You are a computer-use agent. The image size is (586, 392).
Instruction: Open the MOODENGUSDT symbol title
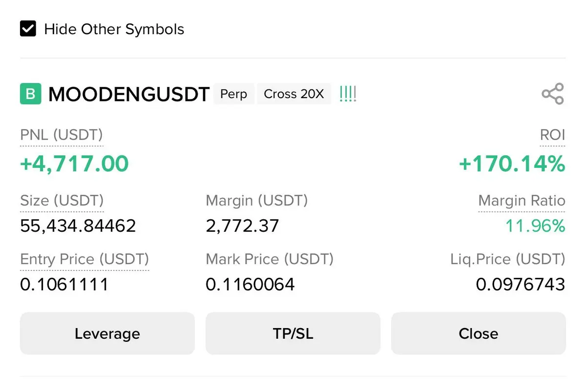tap(129, 94)
